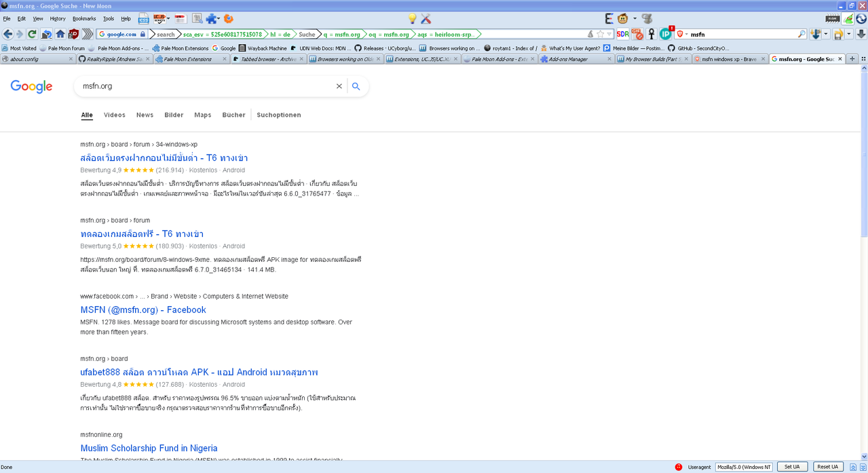Click the blue download arrow icon
Image resolution: width=868 pixels, height=473 pixels.
point(816,34)
